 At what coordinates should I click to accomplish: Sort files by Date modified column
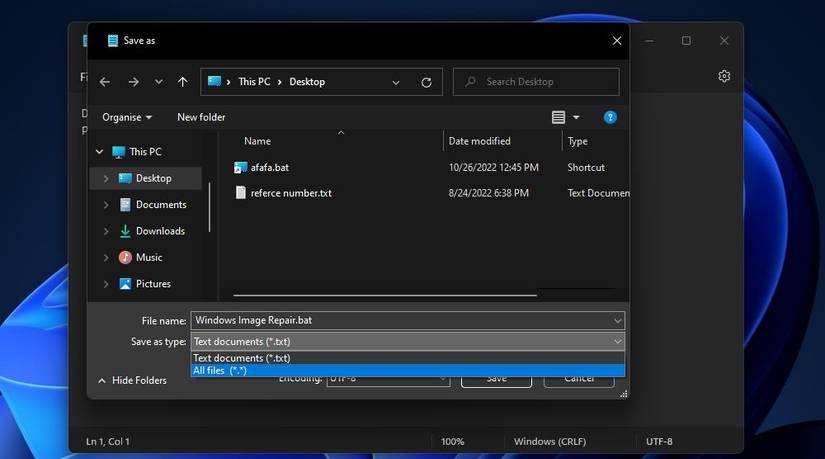coord(479,141)
